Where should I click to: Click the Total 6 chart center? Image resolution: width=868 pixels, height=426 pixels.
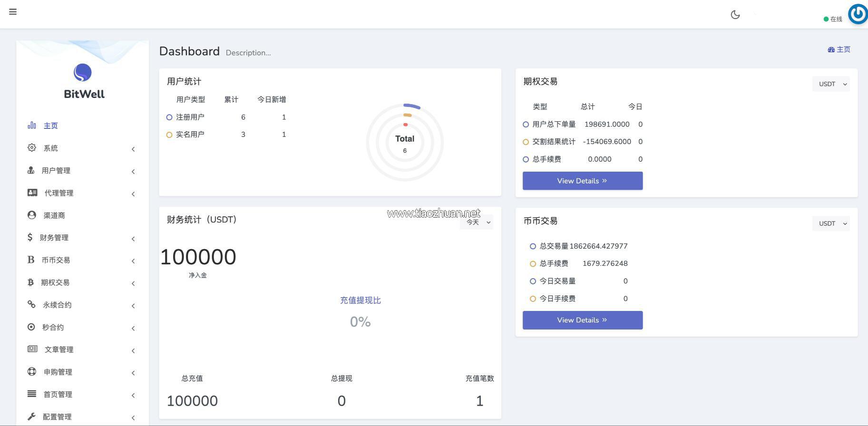[x=405, y=143]
